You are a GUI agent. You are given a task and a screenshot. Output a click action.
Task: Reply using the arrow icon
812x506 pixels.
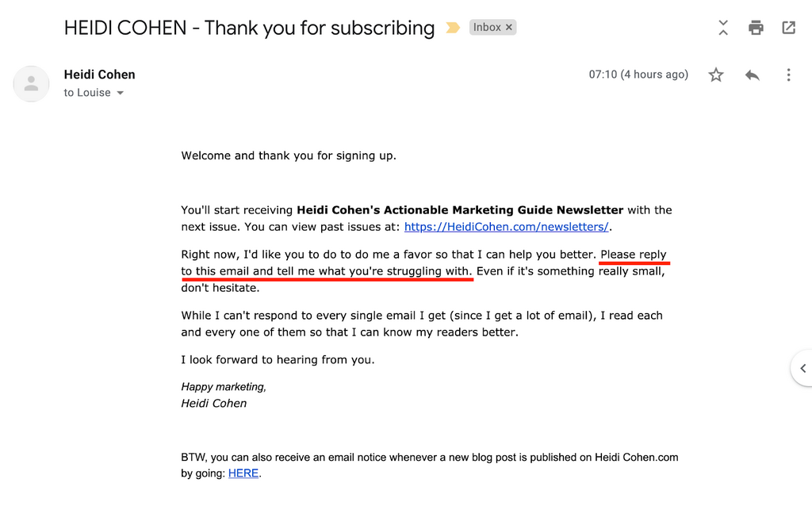[752, 75]
